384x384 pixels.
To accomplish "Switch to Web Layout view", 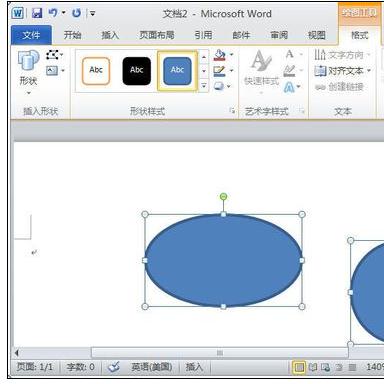I will click(326, 367).
